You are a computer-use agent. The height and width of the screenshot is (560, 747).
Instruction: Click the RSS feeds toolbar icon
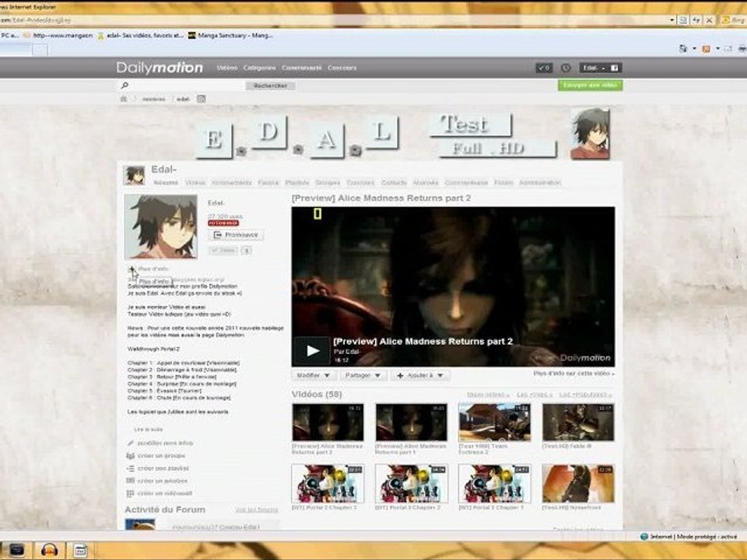coord(706,48)
